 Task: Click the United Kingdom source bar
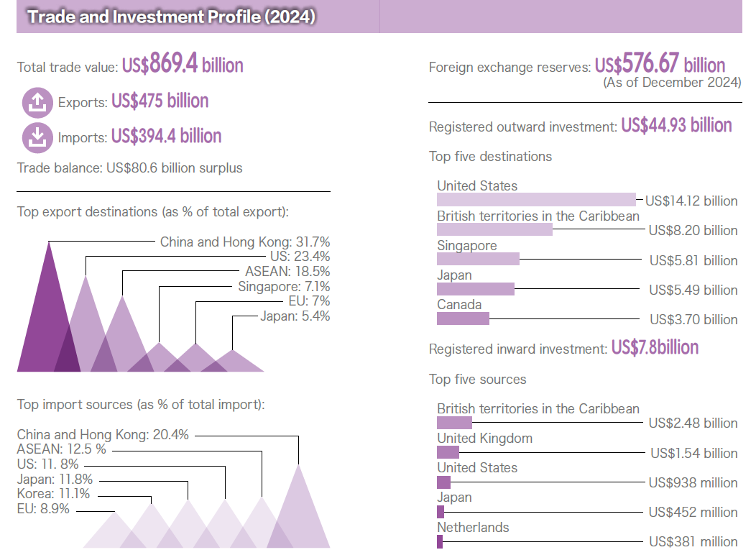pos(447,452)
